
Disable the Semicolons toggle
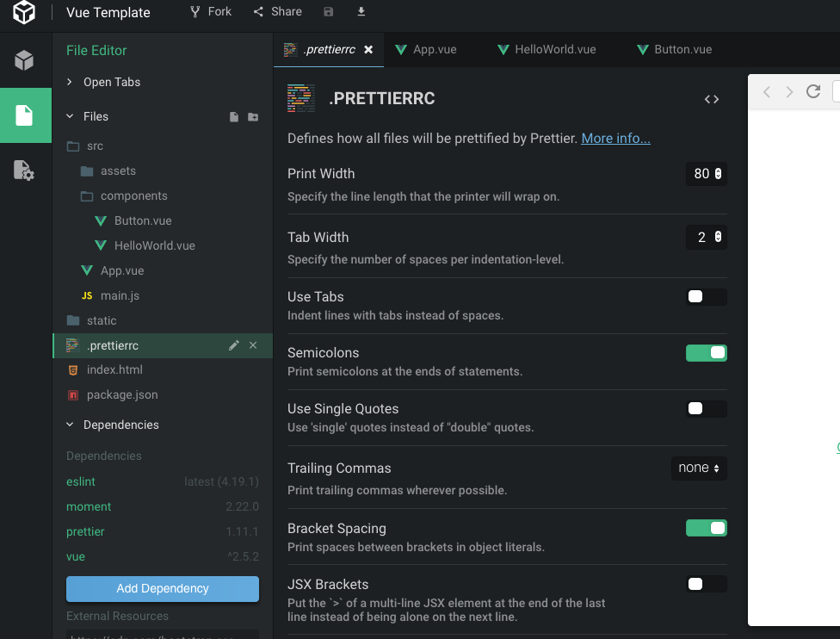click(x=706, y=353)
